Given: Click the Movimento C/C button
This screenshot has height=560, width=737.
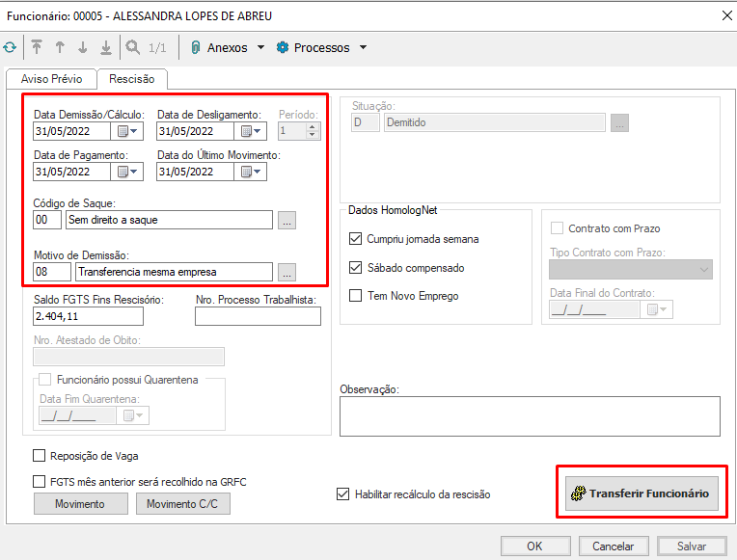Looking at the screenshot, I should [183, 504].
